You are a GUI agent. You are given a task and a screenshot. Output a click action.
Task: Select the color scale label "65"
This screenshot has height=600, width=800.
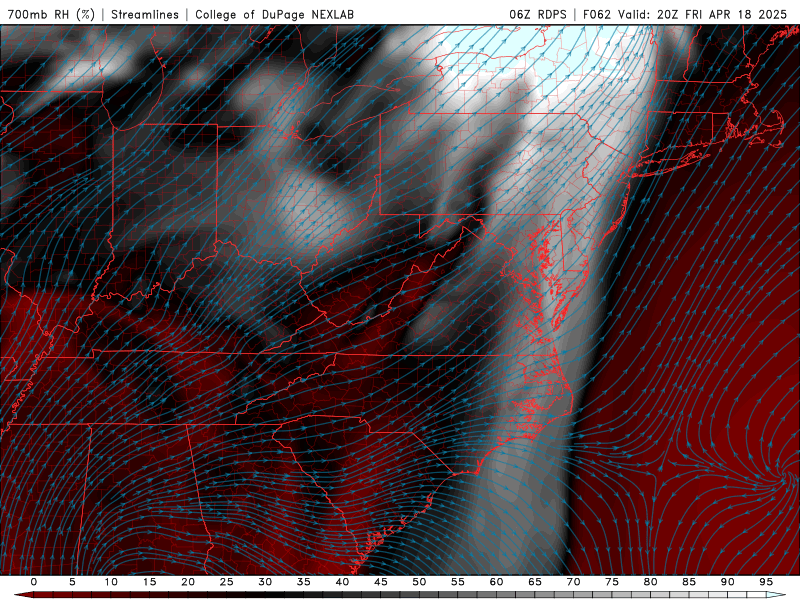535,582
